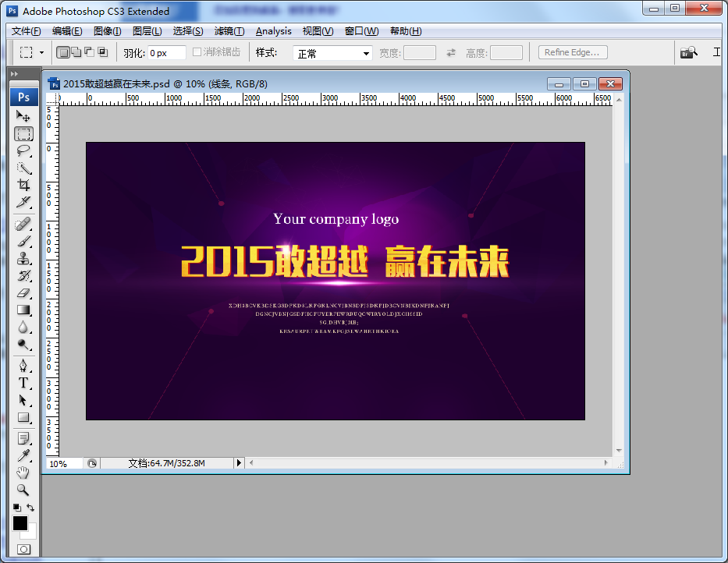Click the horizontal scrollbar right arrow

[x=606, y=462]
